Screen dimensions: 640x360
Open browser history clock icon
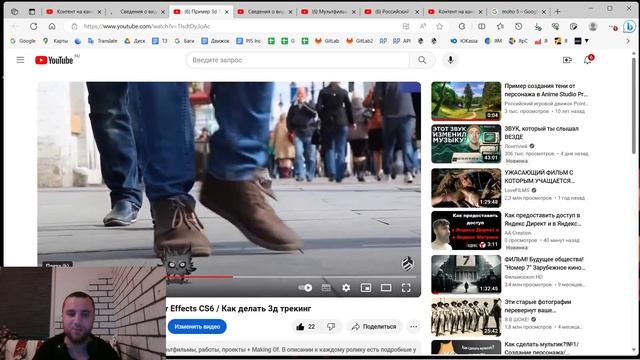pyautogui.click(x=518, y=27)
